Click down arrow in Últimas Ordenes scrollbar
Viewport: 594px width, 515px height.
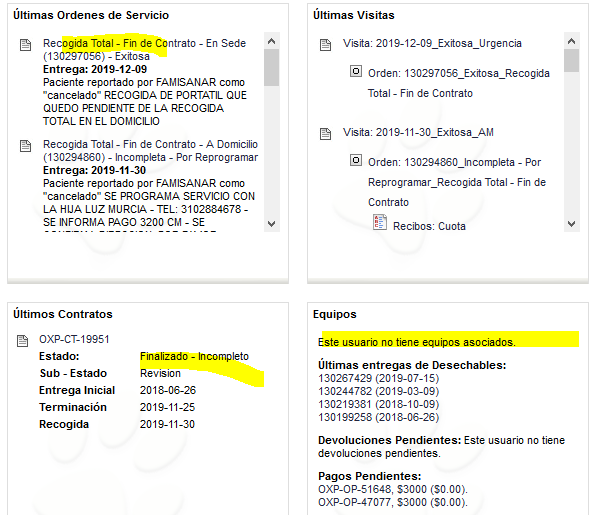(271, 224)
